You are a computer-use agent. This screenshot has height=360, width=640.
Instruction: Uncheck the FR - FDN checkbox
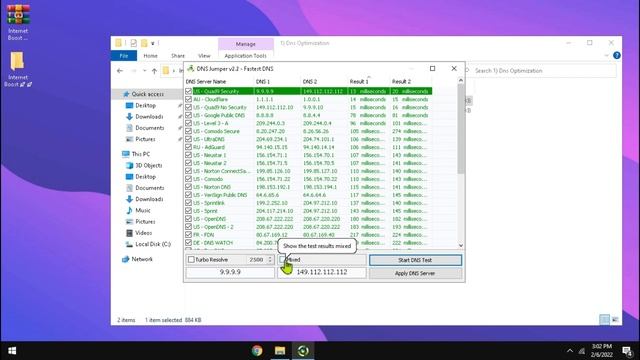[188, 235]
